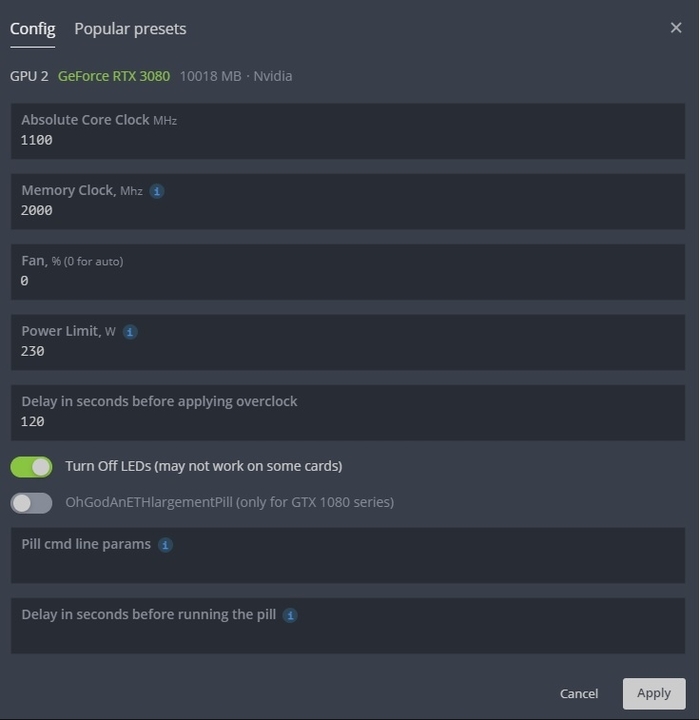Select the Config tab
The height and width of the screenshot is (720, 700).
[x=33, y=29]
